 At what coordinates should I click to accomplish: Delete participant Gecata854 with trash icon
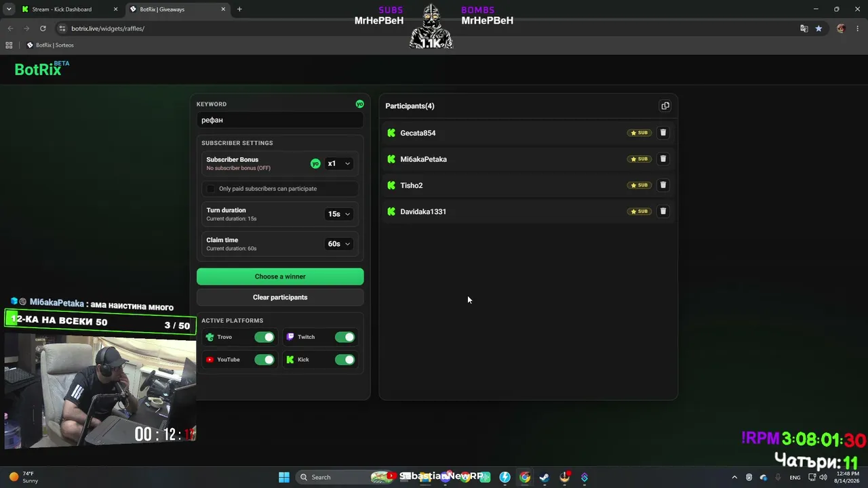pyautogui.click(x=663, y=133)
